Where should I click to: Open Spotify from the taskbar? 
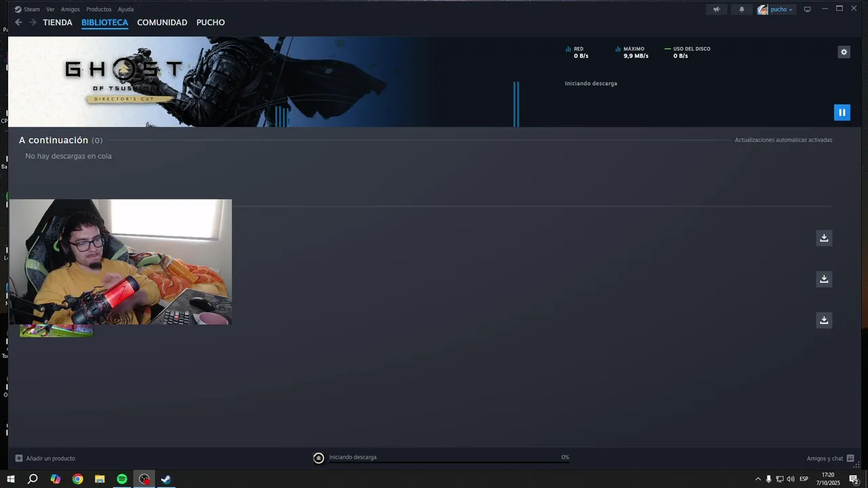tap(122, 479)
